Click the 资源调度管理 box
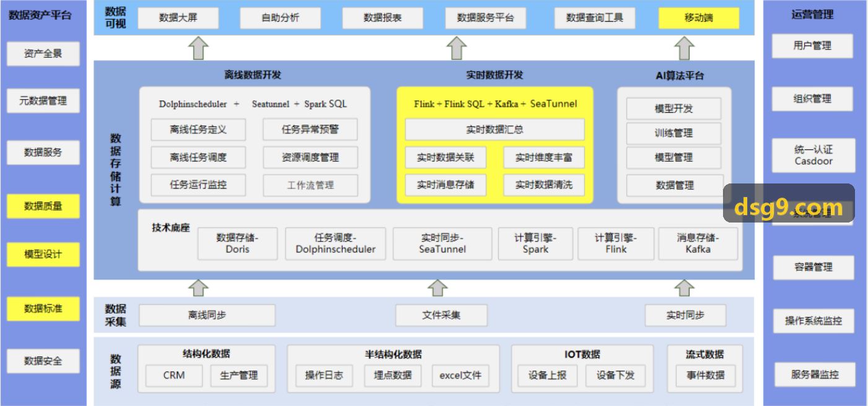 (310, 157)
